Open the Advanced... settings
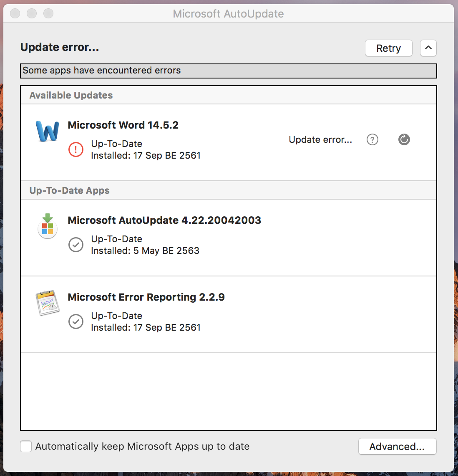 pyautogui.click(x=398, y=446)
